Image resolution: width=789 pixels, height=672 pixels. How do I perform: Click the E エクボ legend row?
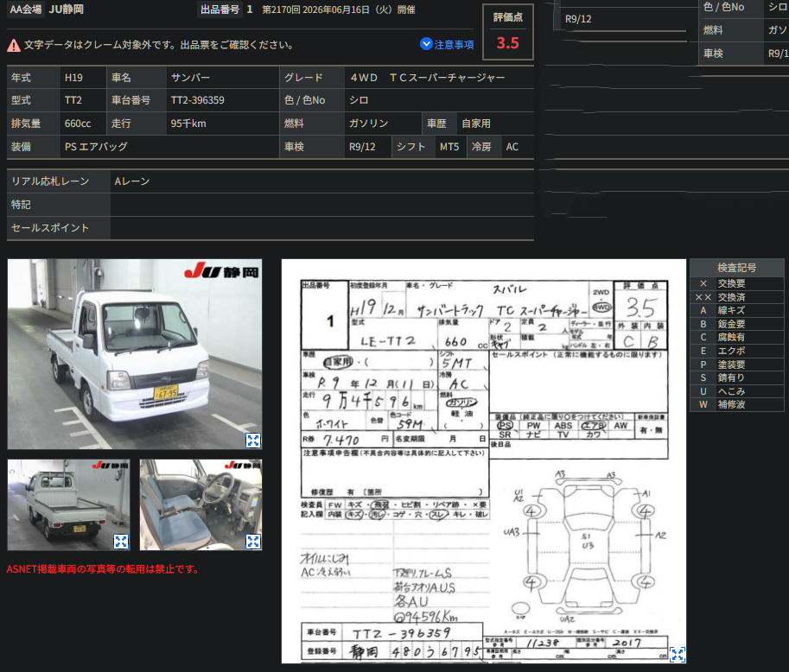(736, 351)
